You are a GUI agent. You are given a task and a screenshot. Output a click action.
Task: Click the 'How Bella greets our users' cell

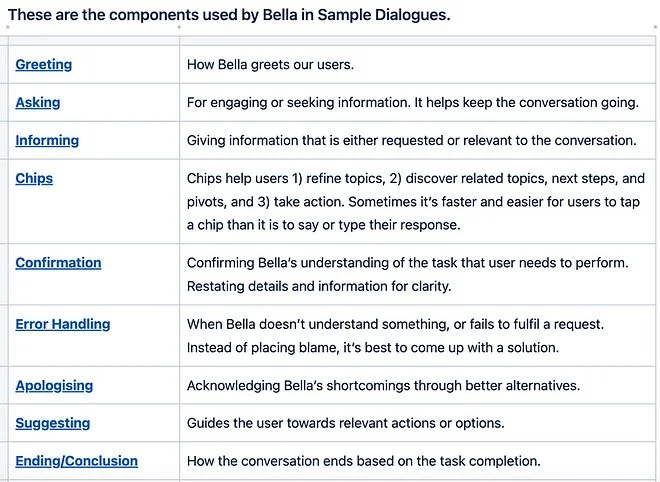271,65
